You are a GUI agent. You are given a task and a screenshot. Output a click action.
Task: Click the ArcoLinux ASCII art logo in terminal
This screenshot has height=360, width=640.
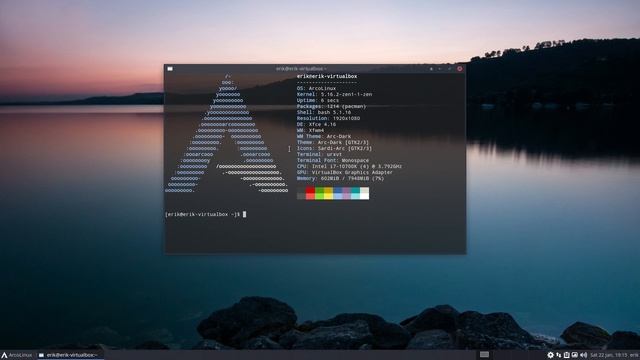[x=227, y=133]
